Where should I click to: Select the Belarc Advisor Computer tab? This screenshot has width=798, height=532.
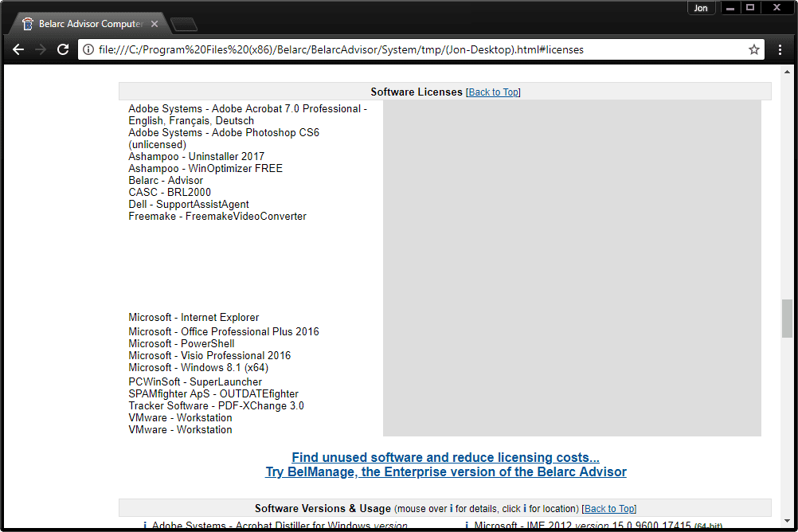click(x=91, y=24)
